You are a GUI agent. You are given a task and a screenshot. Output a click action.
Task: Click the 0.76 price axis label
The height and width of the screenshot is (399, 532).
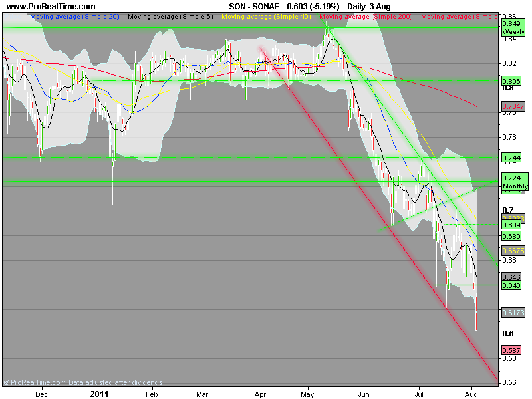click(509, 137)
